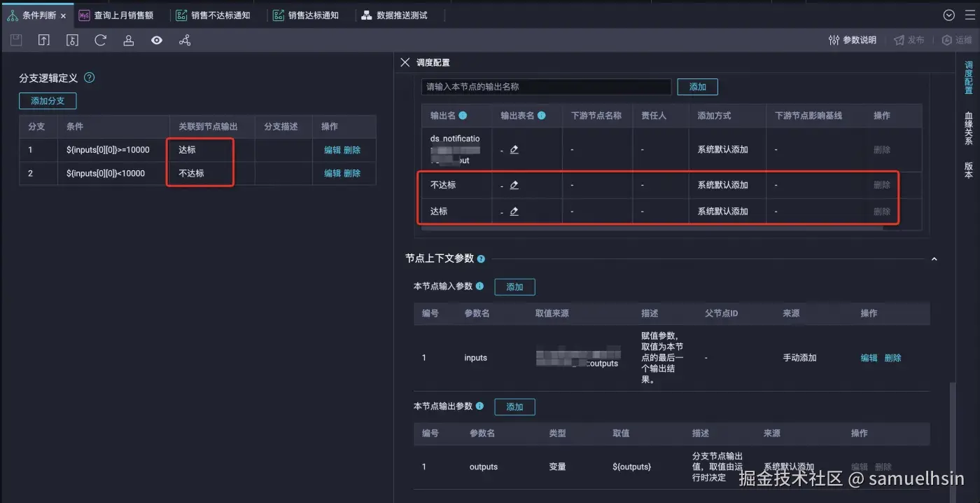Open the 参数说明 settings at the top right

(852, 41)
